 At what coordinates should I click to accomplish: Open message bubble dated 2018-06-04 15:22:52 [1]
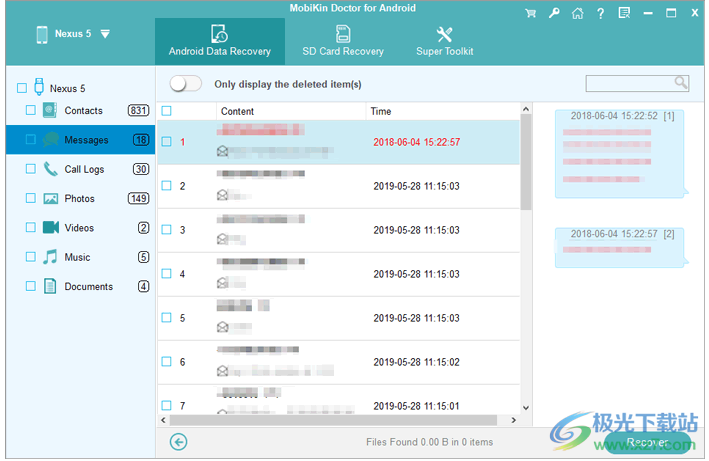(620, 154)
